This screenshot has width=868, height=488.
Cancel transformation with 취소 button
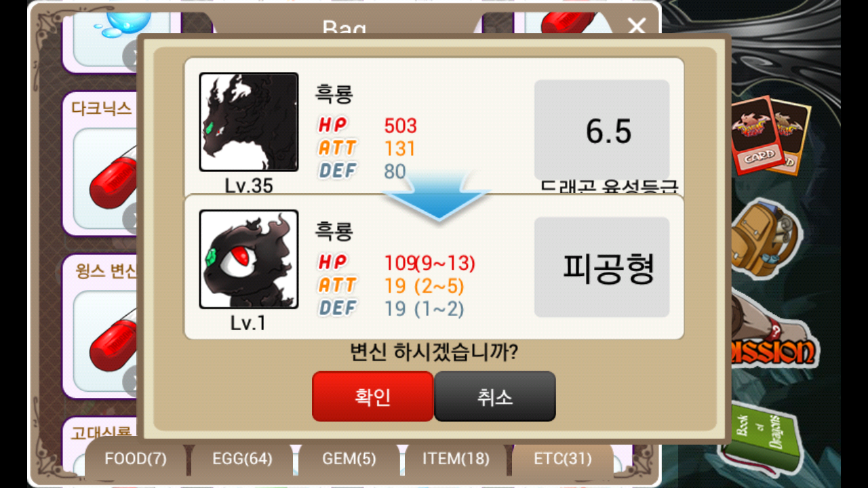coord(494,396)
